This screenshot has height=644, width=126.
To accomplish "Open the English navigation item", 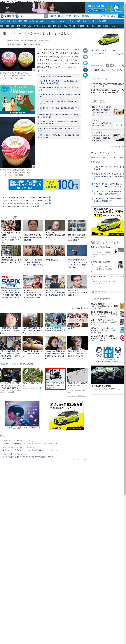I will coord(91,21).
